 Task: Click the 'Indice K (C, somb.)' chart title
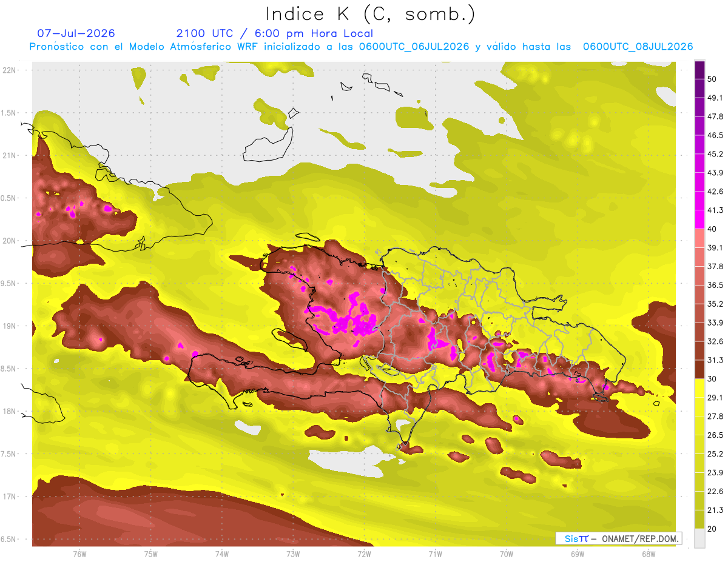click(371, 13)
